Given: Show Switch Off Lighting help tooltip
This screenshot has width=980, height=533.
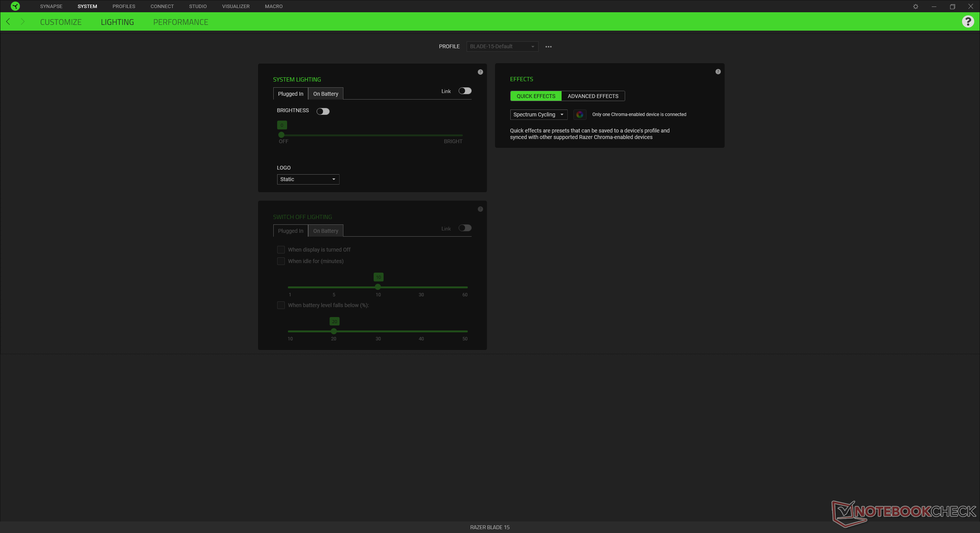Looking at the screenshot, I should pyautogui.click(x=480, y=209).
